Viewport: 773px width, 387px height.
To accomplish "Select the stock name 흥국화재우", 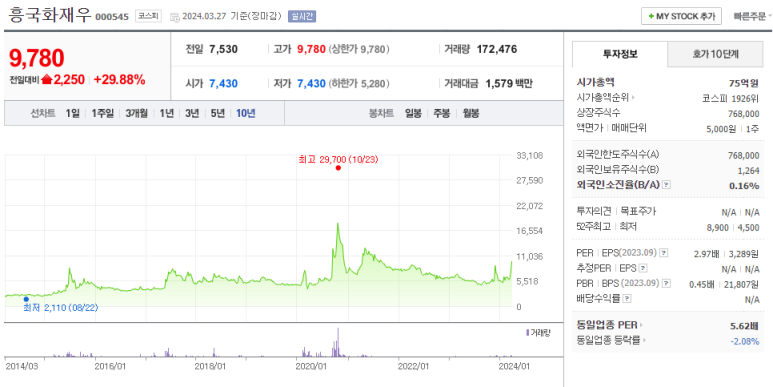I will [x=49, y=15].
